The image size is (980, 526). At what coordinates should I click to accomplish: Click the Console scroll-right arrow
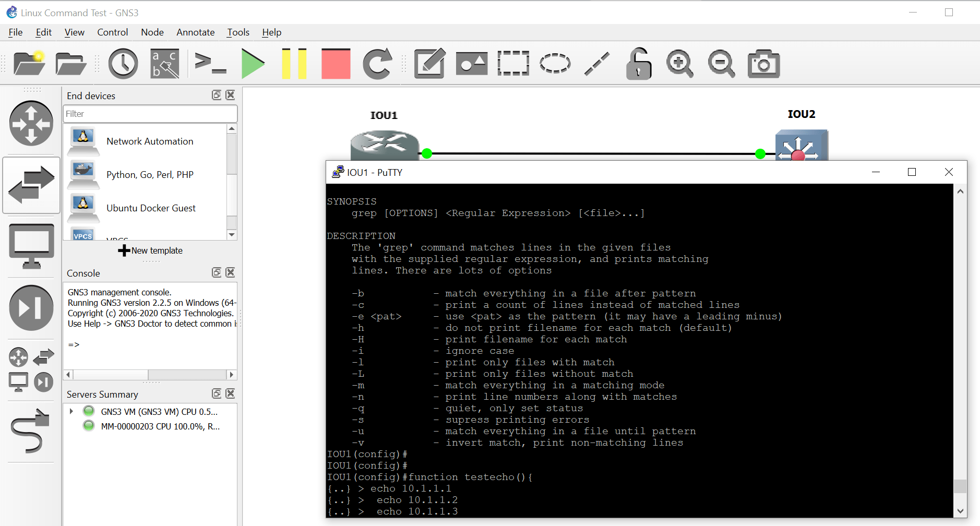click(232, 375)
